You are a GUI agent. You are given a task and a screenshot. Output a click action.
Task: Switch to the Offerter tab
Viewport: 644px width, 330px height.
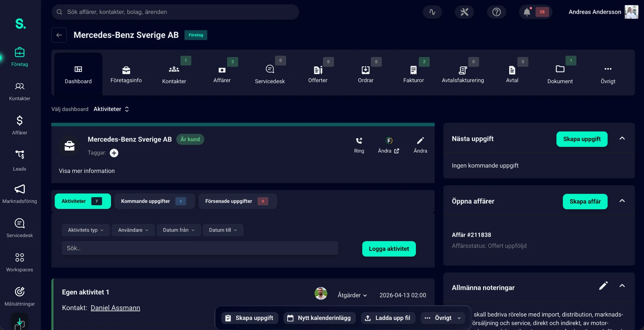(318, 74)
